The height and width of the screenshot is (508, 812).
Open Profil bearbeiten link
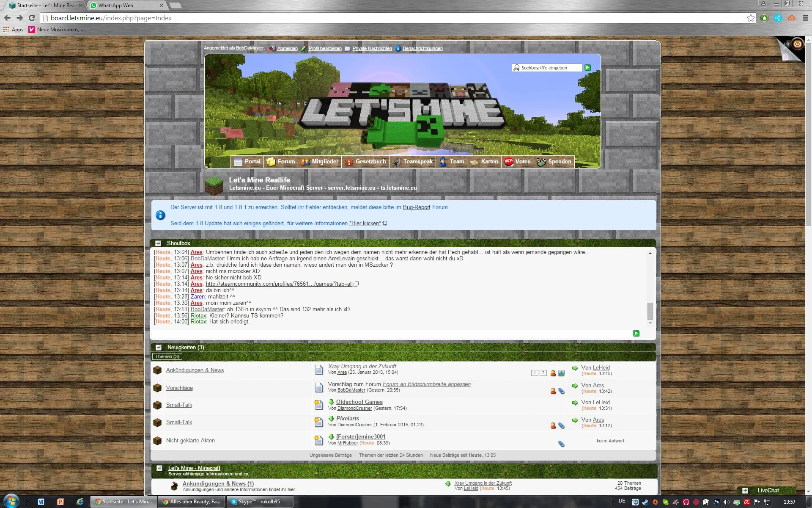pos(325,48)
